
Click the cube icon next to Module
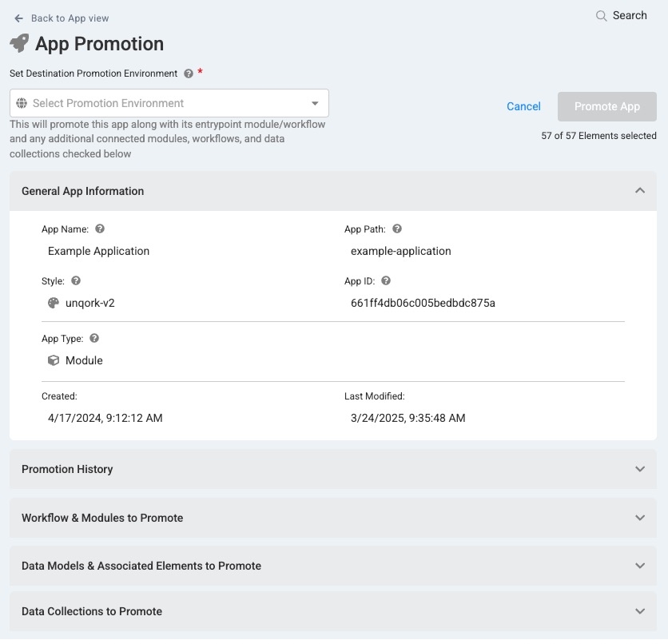coord(54,361)
